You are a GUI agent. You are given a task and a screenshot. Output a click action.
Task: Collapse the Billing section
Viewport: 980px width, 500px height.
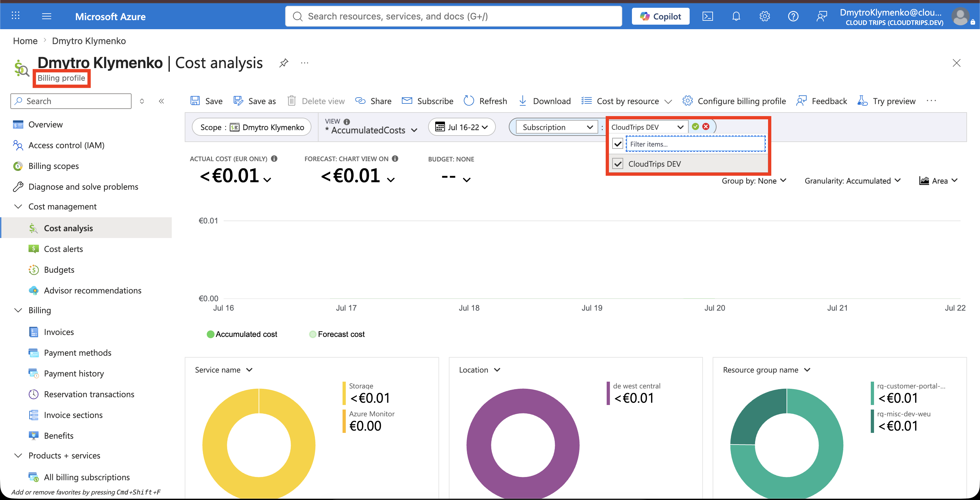[18, 311]
